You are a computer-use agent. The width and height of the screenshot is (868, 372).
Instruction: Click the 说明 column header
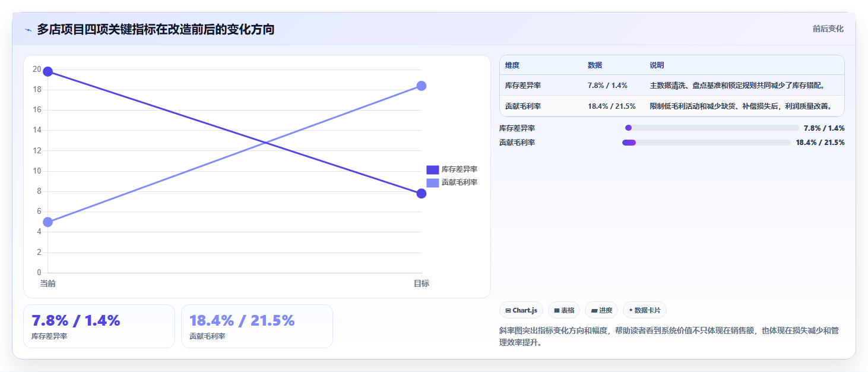click(657, 65)
